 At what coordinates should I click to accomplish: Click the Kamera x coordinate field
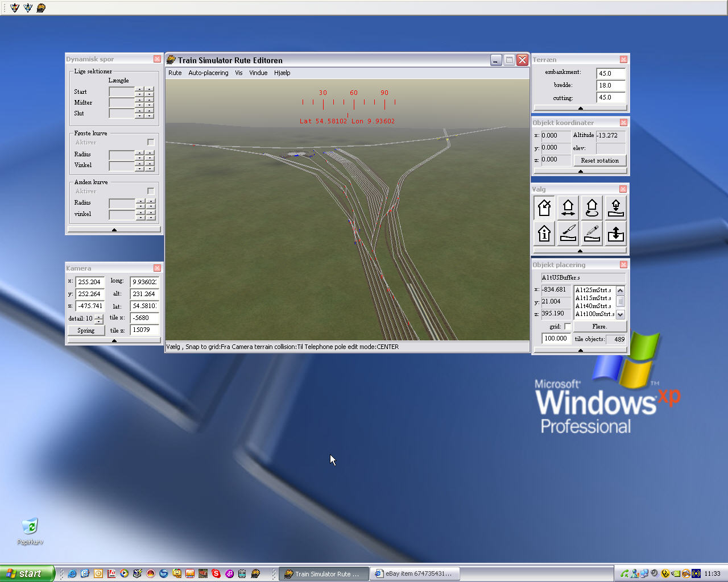90,282
